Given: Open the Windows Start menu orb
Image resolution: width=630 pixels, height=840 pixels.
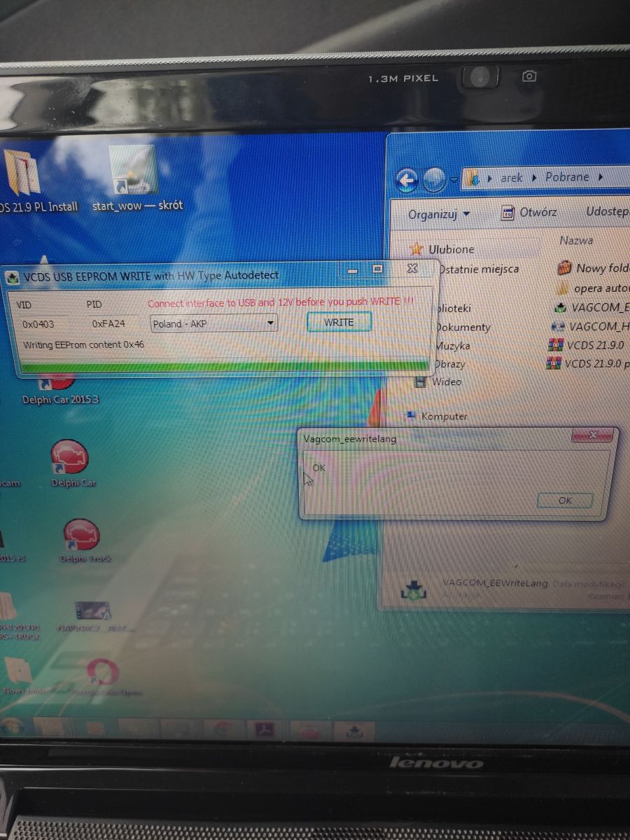Looking at the screenshot, I should coord(13,726).
